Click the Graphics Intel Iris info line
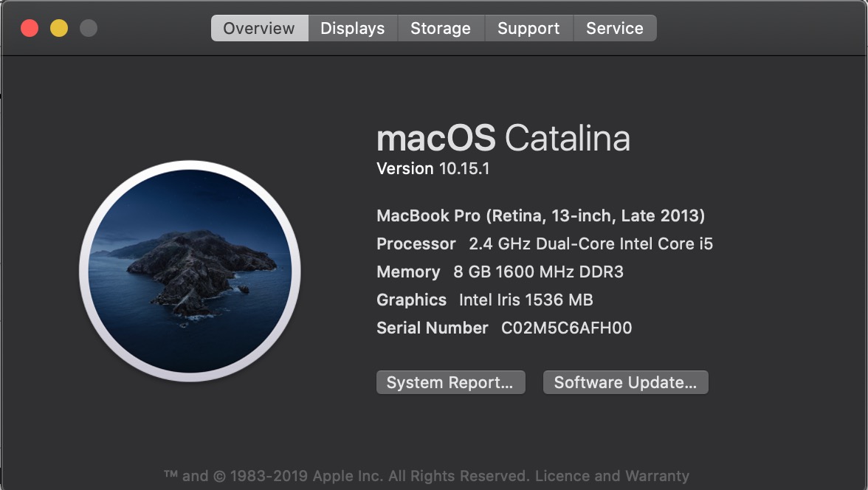Screen dimensions: 868x490 (x=485, y=300)
